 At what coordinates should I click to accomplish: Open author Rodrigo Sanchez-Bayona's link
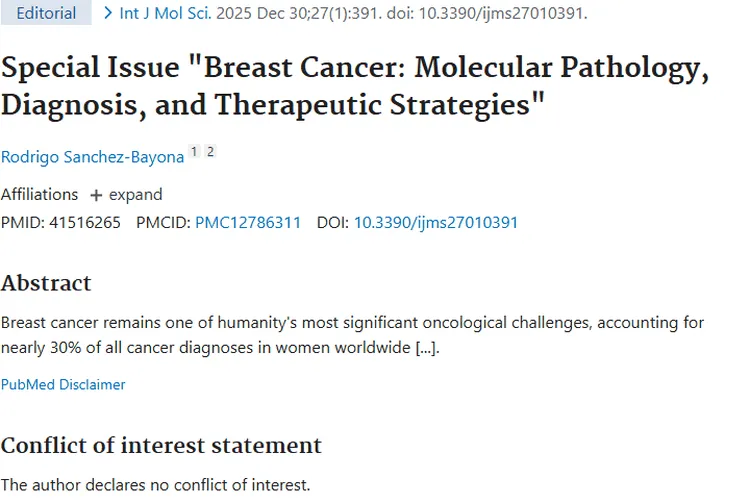(x=92, y=157)
